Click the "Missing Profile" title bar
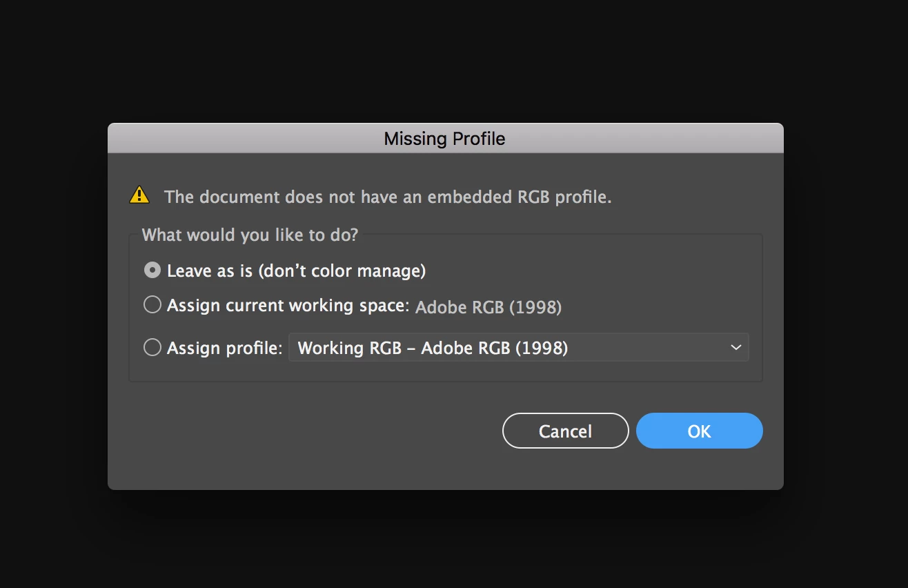Image resolution: width=908 pixels, height=588 pixels. click(445, 139)
